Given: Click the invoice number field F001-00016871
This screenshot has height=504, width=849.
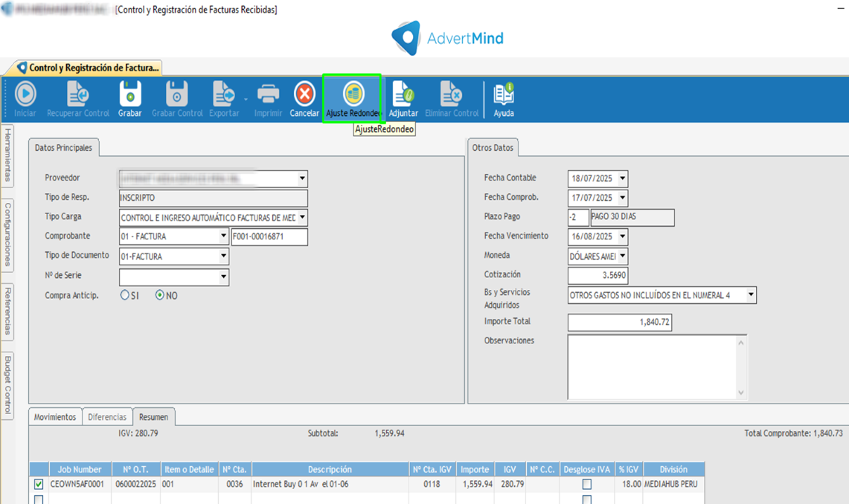Looking at the screenshot, I should tap(269, 236).
